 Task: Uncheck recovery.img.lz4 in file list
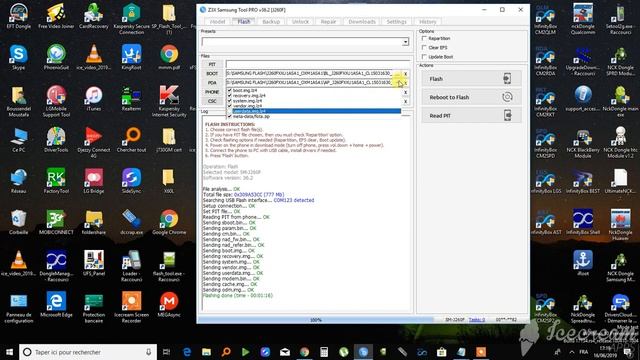(x=230, y=96)
